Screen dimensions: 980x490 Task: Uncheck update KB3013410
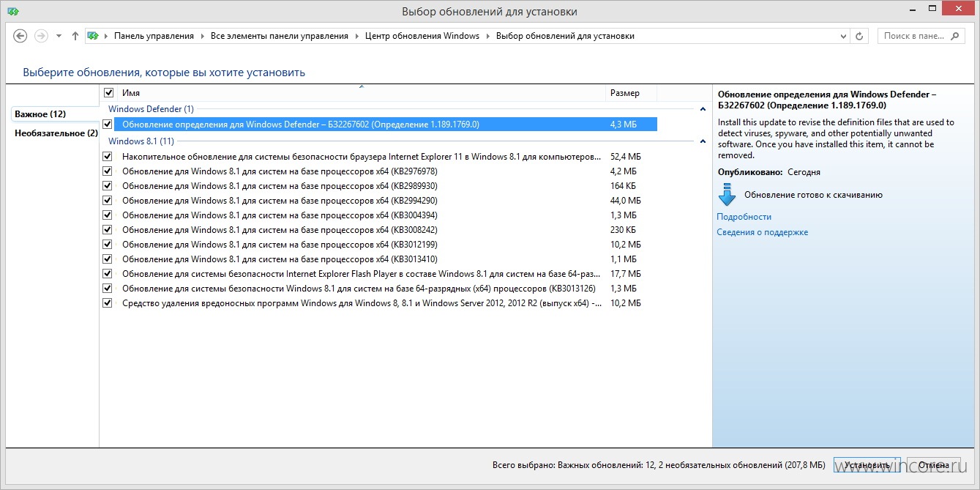[108, 259]
